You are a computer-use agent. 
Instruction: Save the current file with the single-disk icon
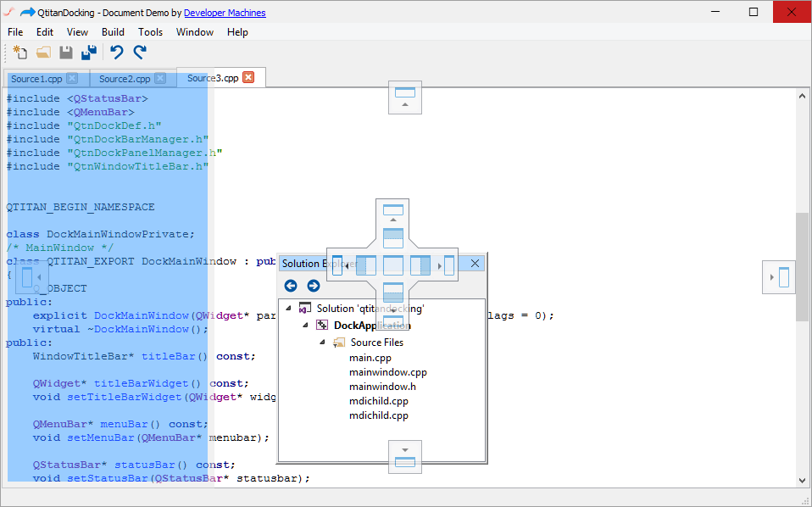[66, 53]
